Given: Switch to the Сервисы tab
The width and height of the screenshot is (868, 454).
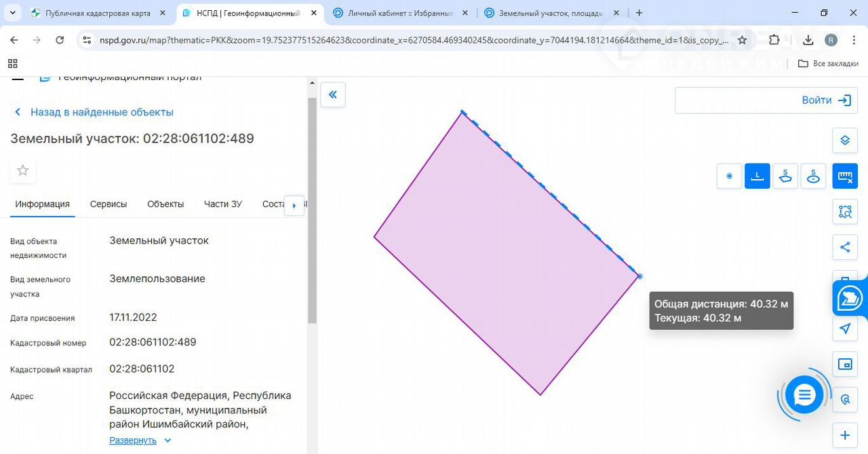Looking at the screenshot, I should pyautogui.click(x=108, y=204).
